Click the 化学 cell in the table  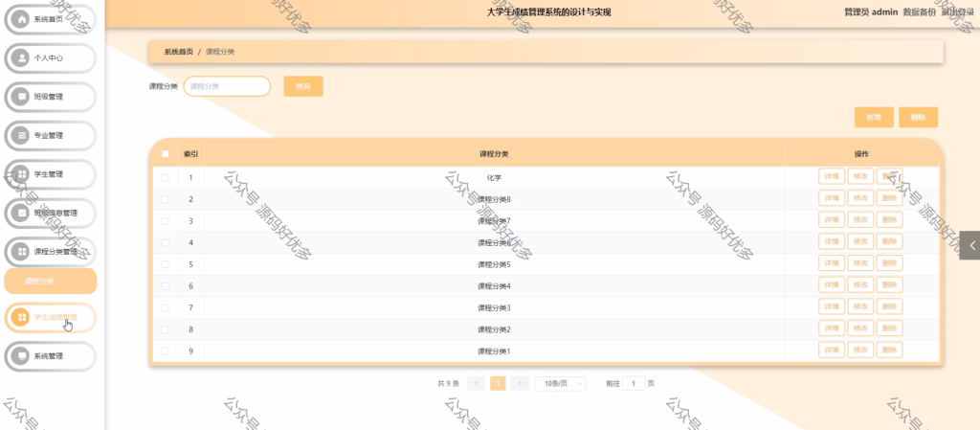click(x=494, y=177)
